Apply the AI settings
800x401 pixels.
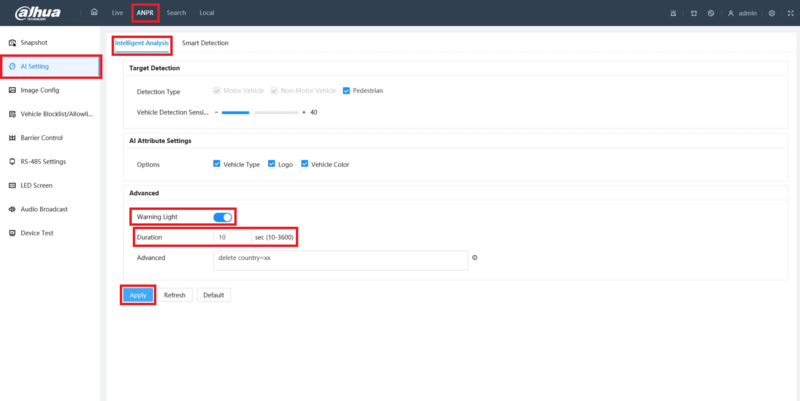138,295
